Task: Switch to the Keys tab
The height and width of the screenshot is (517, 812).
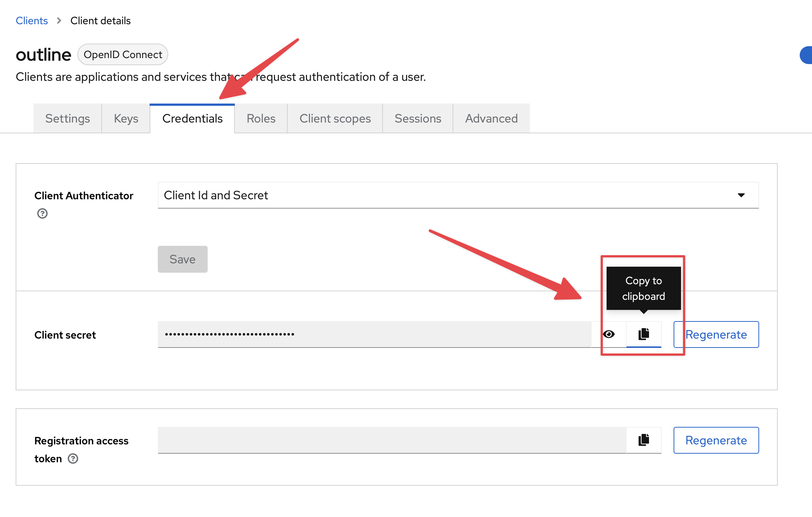Action: 126,118
